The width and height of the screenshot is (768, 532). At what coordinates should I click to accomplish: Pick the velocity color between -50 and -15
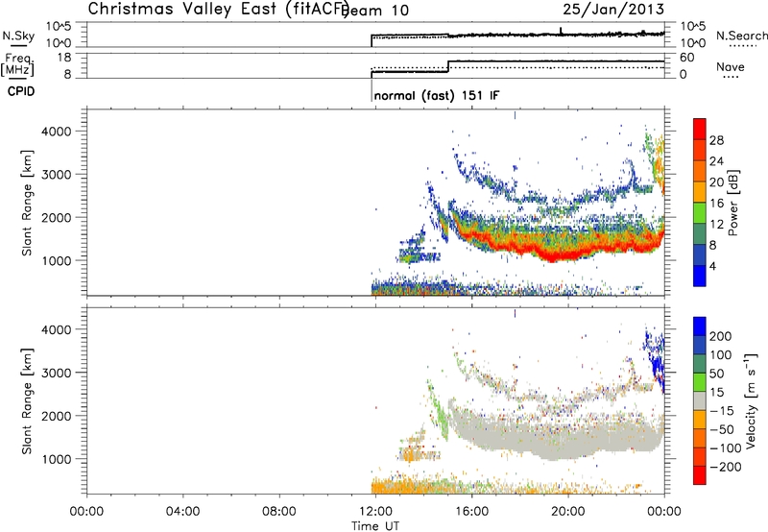(700, 420)
